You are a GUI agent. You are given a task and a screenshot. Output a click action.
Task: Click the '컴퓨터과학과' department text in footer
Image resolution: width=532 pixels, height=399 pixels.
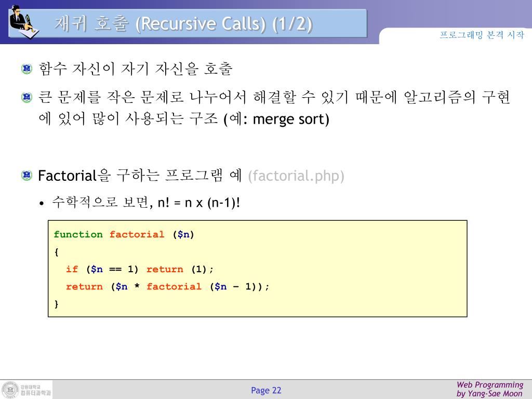(36, 393)
